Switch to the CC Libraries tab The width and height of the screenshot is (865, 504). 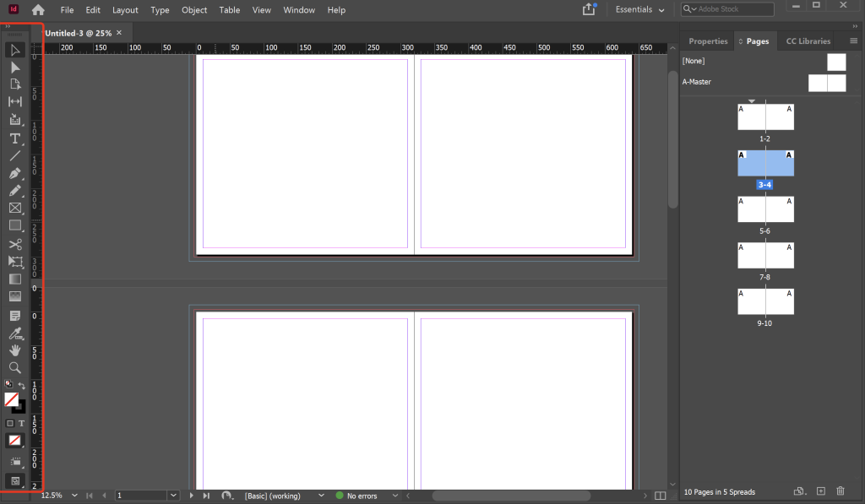(x=808, y=41)
